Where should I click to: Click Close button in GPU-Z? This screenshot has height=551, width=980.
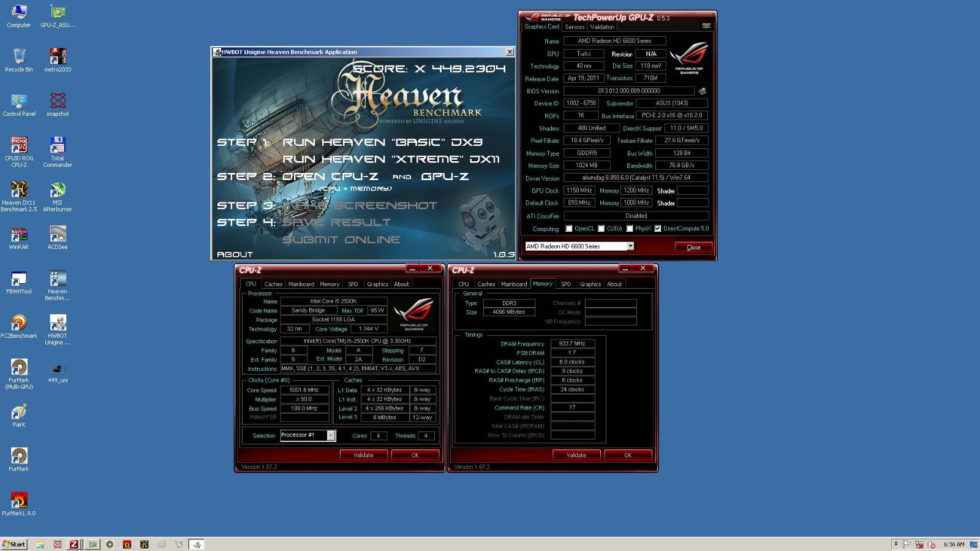point(693,247)
